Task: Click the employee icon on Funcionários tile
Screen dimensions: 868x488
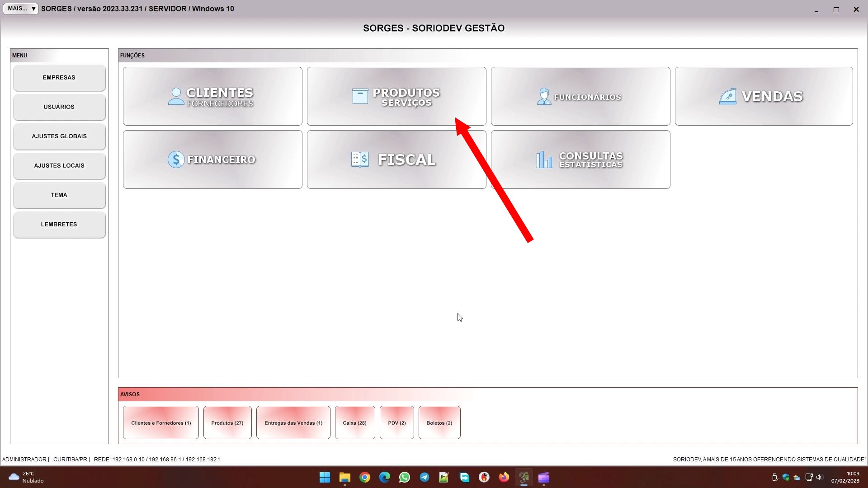Action: point(544,96)
